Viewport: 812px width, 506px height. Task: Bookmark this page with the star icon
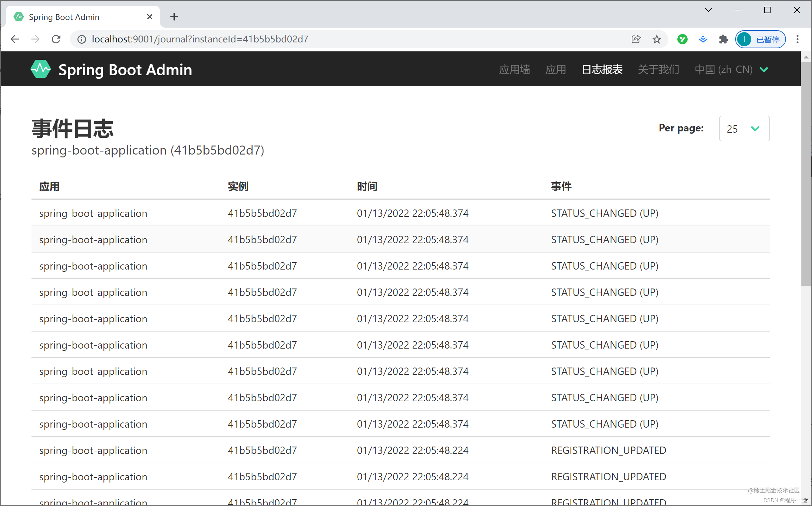point(656,39)
